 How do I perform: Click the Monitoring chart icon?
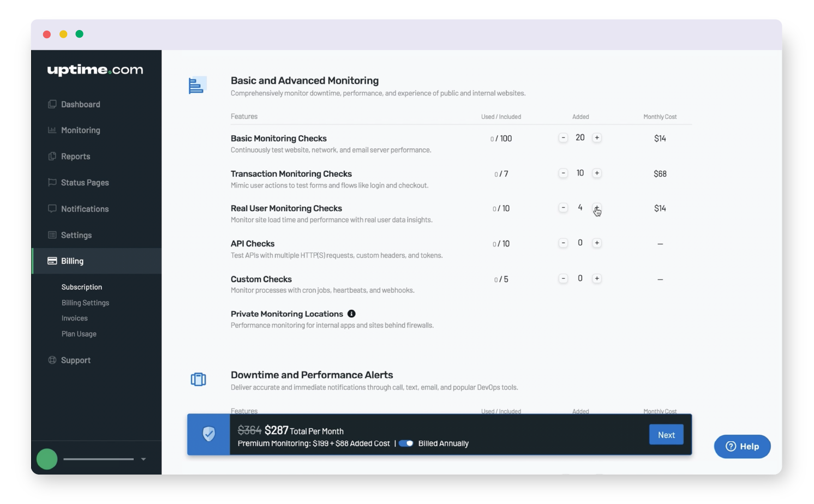[52, 130]
